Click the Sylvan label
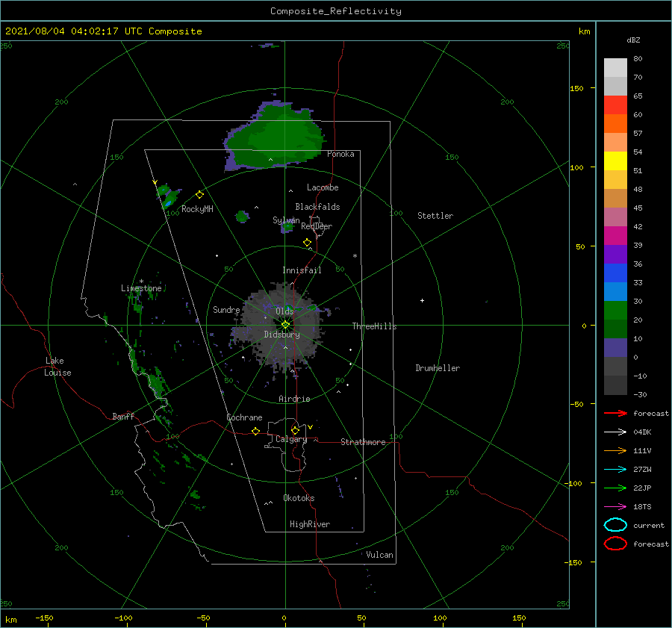Screen dimensions: 672x628 [x=286, y=220]
